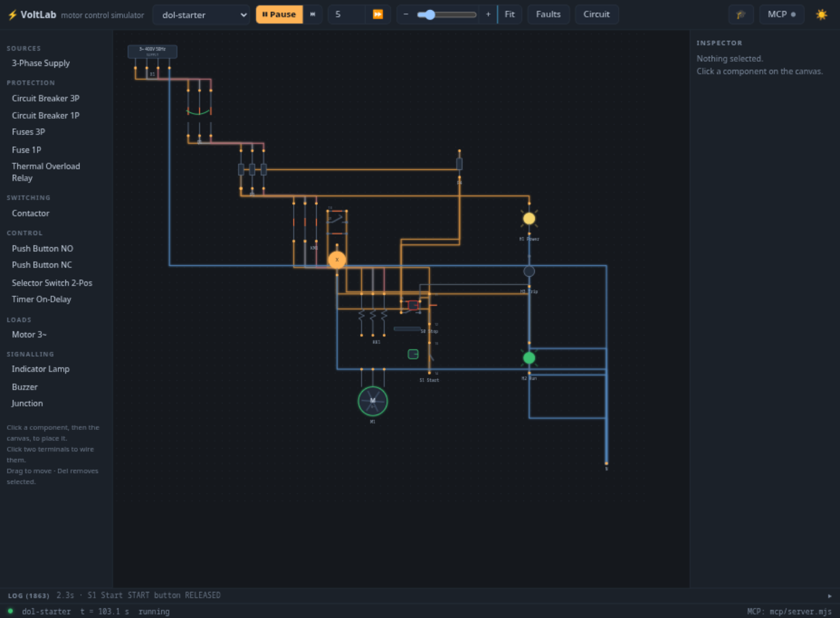Pause the running simulation
The width and height of the screenshot is (840, 618).
pyautogui.click(x=280, y=14)
